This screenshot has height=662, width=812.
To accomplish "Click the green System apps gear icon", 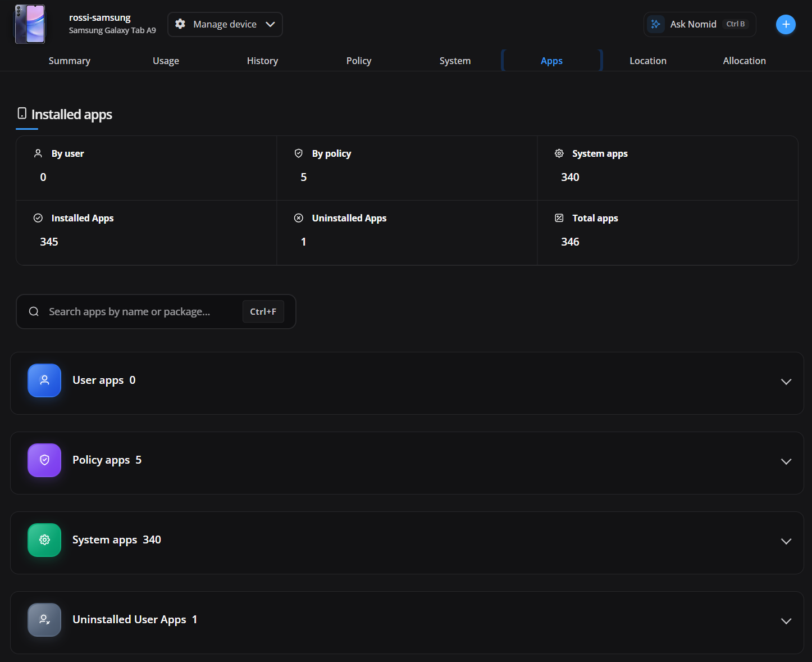I will (44, 540).
